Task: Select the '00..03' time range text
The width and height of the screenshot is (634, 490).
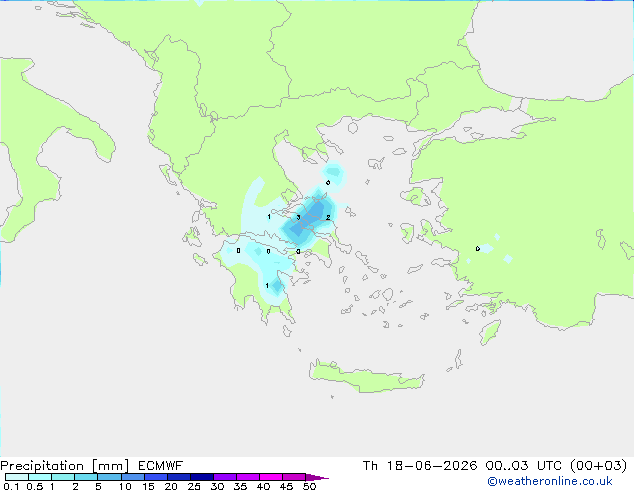Action: click(507, 466)
